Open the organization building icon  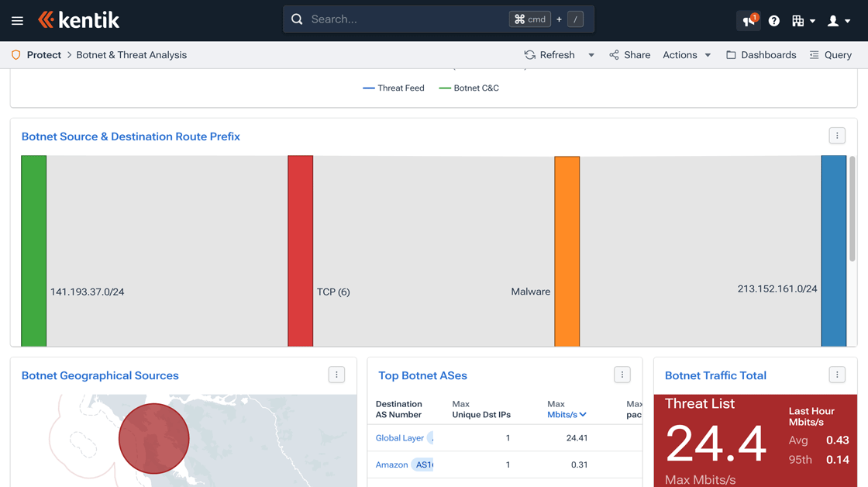pyautogui.click(x=800, y=20)
